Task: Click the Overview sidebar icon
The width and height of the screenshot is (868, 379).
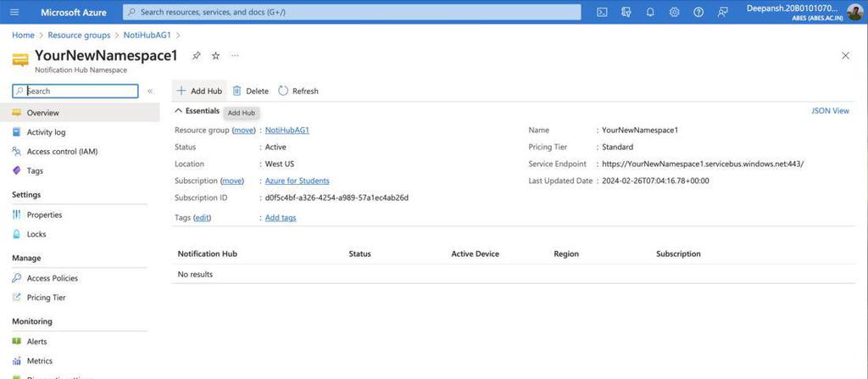Action: (17, 113)
